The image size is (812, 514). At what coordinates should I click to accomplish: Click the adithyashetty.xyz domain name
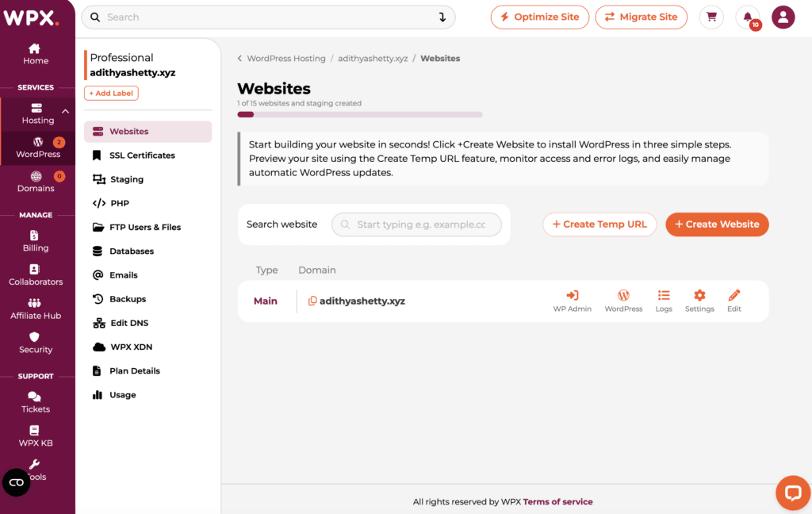[x=362, y=301]
